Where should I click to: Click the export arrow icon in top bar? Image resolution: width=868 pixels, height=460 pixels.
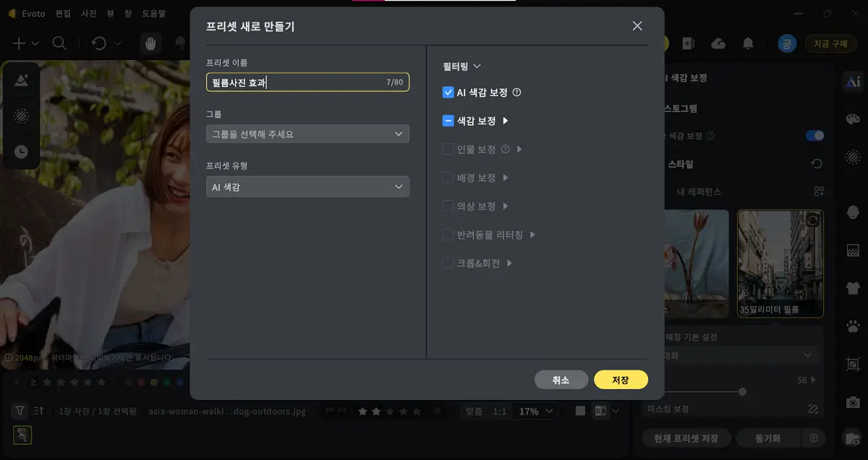click(688, 43)
